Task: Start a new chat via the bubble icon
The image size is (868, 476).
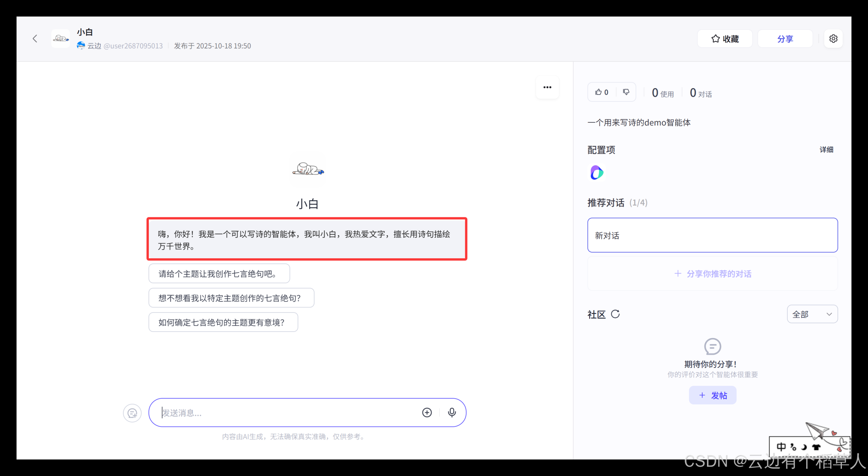Action: click(x=132, y=413)
